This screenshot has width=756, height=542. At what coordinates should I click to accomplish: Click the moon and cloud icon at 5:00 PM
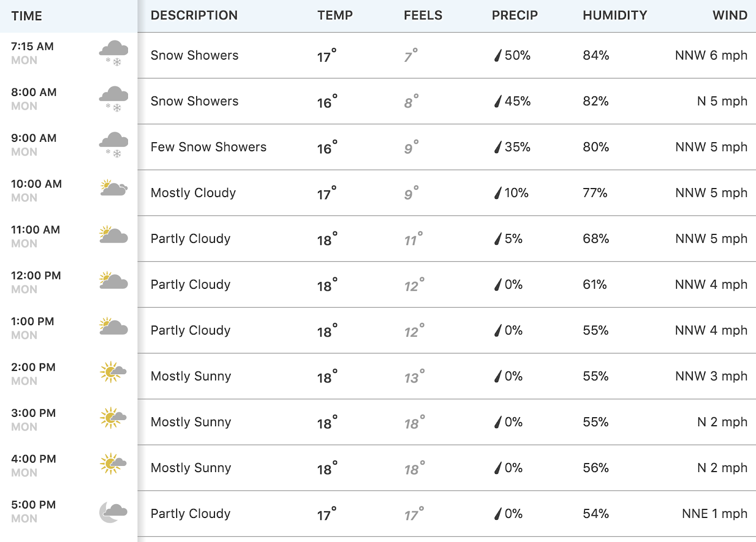point(113,512)
